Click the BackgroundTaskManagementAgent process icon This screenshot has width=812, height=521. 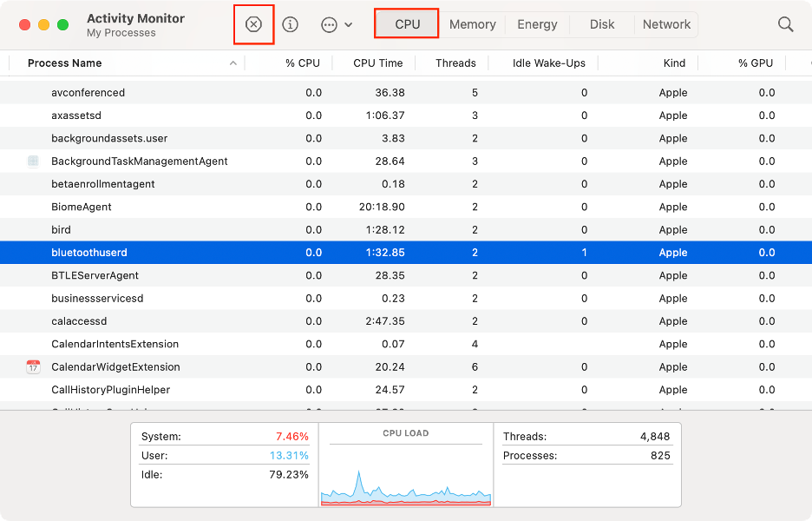tap(32, 161)
